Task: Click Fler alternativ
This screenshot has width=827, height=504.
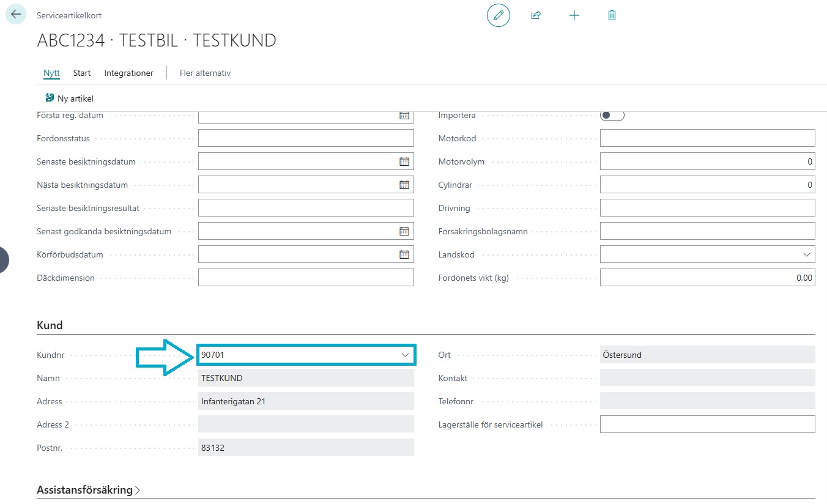Action: (x=205, y=73)
